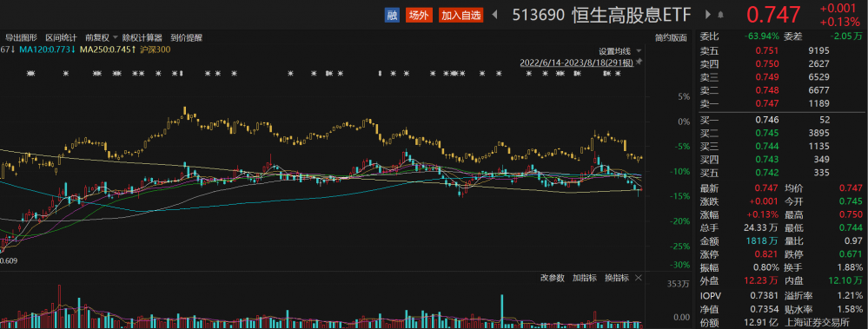The height and width of the screenshot is (329, 868).
Task: Click the 量比 0.97 value
Action: [854, 241]
